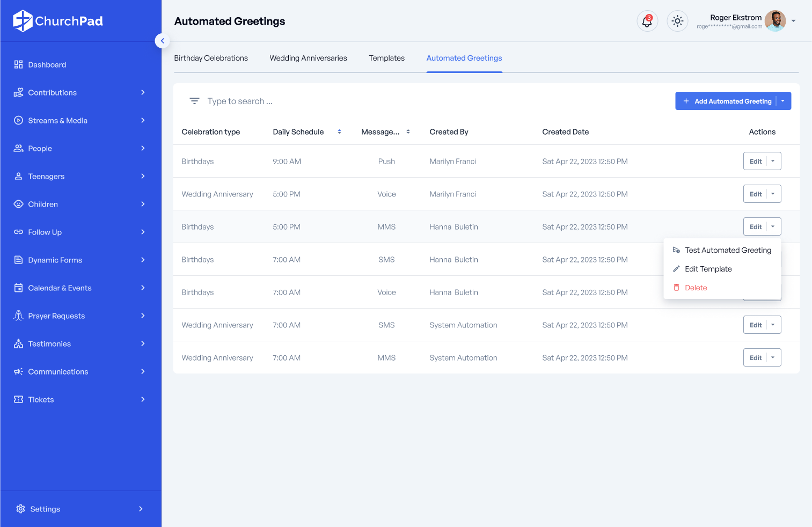The width and height of the screenshot is (812, 527).
Task: Open the user account dropdown caret
Action: point(793,21)
